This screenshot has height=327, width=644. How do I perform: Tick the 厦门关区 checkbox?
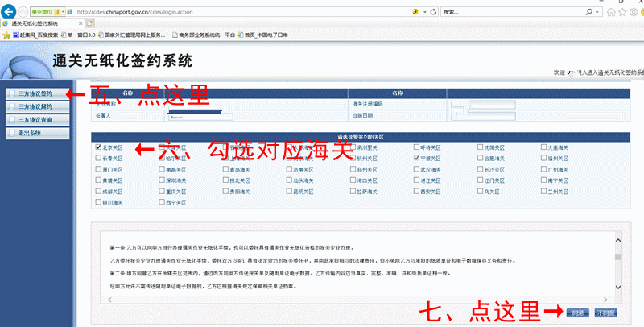(x=98, y=170)
